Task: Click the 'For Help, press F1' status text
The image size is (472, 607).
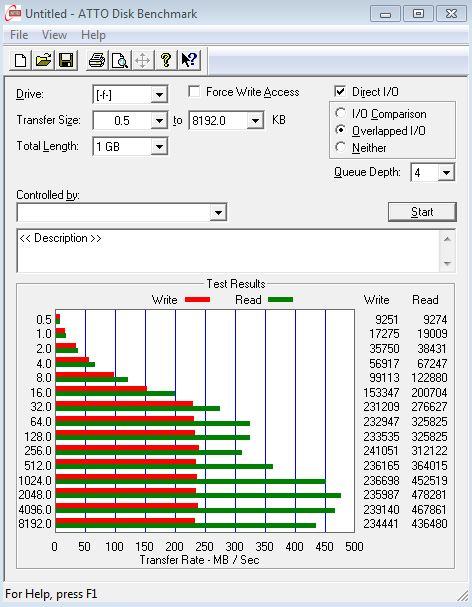Action: click(x=51, y=594)
